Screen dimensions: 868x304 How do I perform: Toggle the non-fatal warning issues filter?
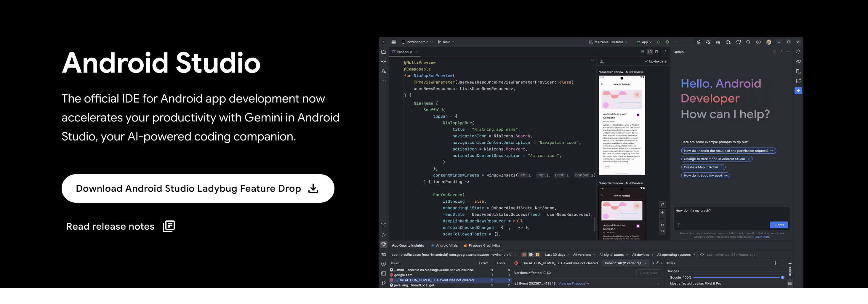[537, 255]
